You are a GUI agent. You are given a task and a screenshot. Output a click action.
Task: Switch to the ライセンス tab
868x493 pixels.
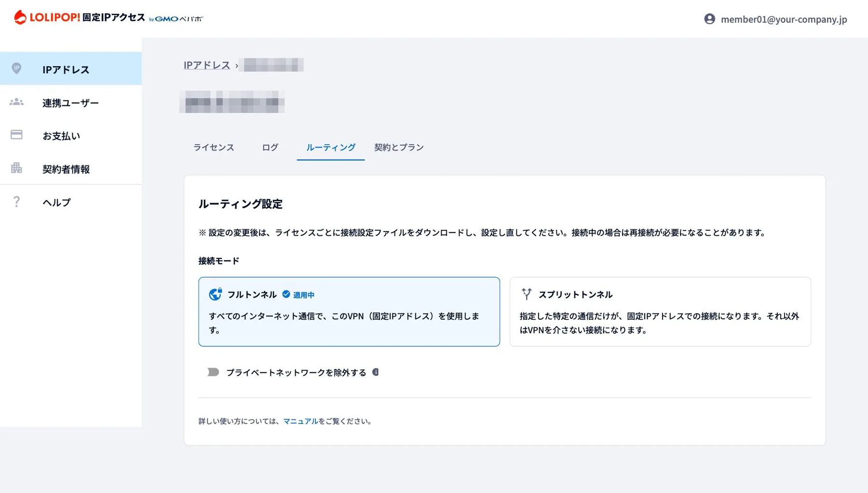tap(214, 147)
